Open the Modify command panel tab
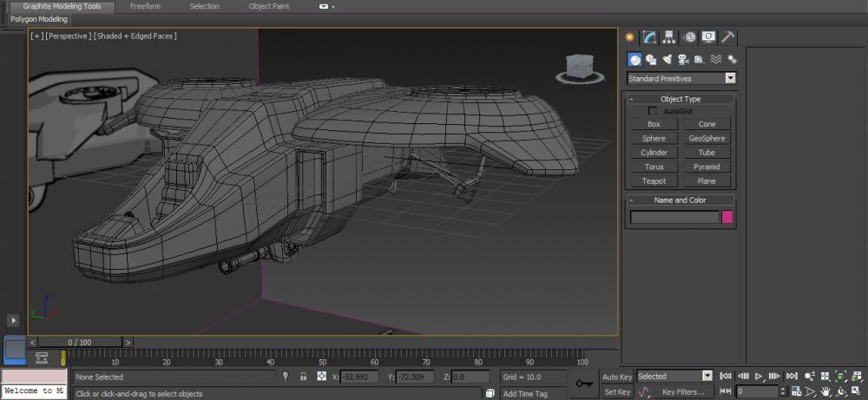 [649, 37]
